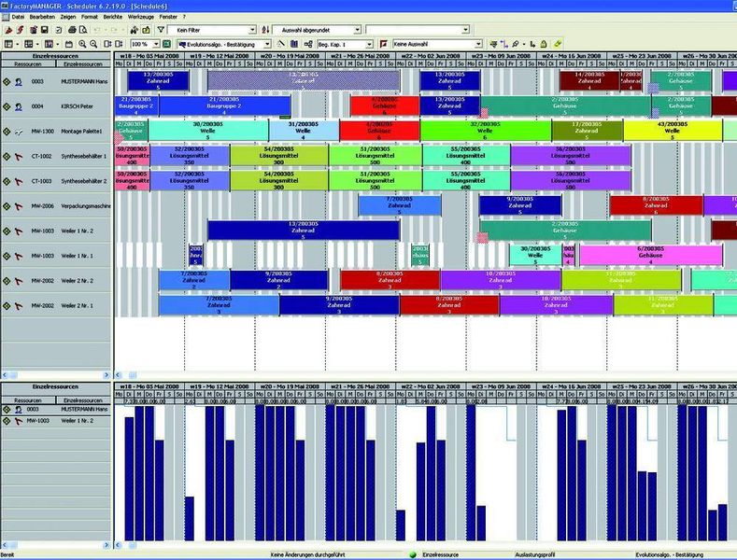
Task: Click the zoom in magnifier
Action: click(x=82, y=44)
